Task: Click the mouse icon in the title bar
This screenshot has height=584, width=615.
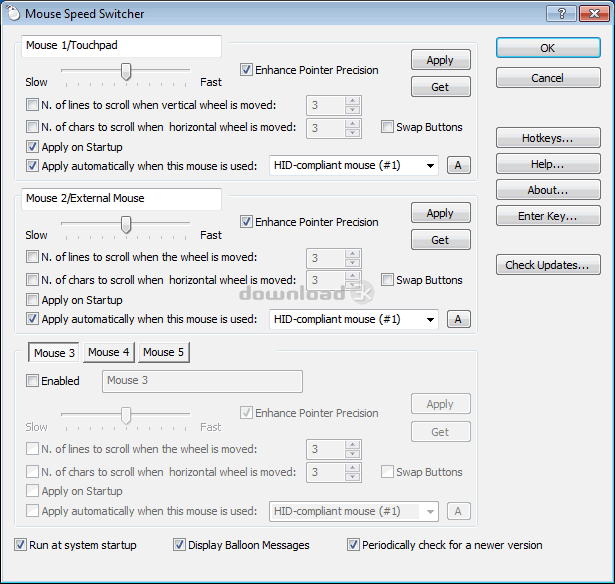Action: click(13, 13)
